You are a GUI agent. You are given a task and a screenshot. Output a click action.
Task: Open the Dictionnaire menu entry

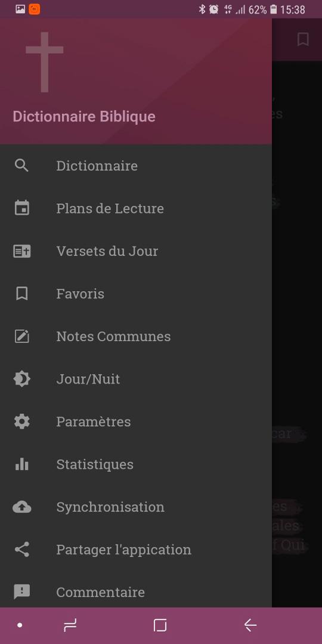(x=136, y=166)
